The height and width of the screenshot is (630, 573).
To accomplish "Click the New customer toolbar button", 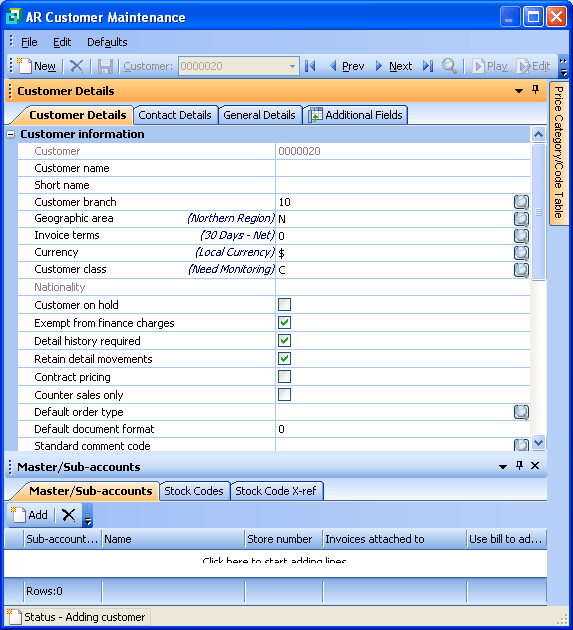I will coord(37,66).
